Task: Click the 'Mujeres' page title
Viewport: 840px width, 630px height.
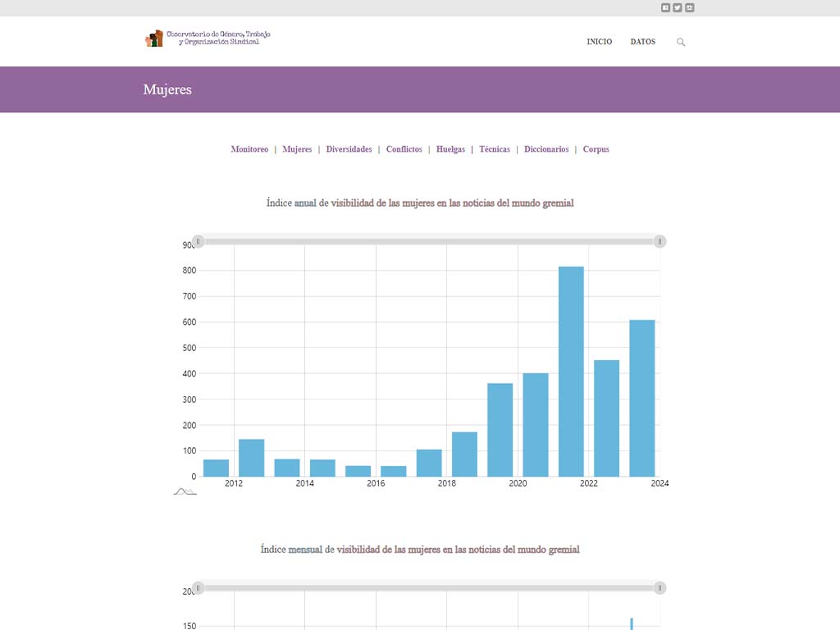Action: pos(167,89)
